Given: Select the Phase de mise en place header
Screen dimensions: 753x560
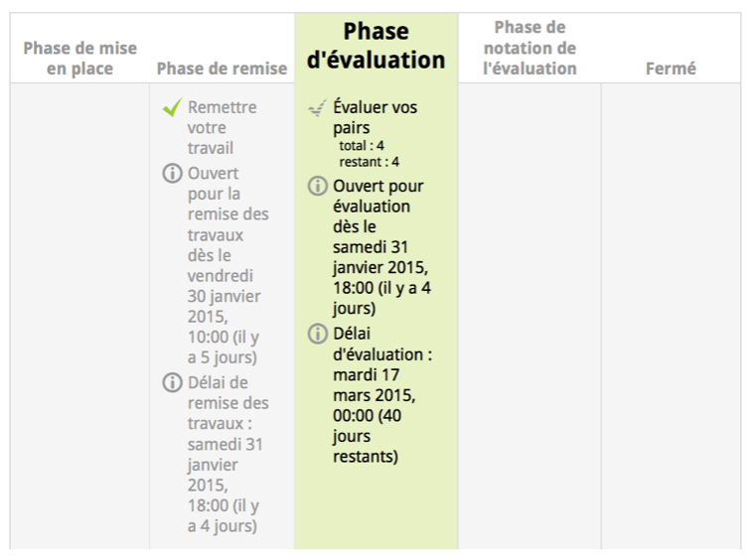Looking at the screenshot, I should [x=80, y=59].
